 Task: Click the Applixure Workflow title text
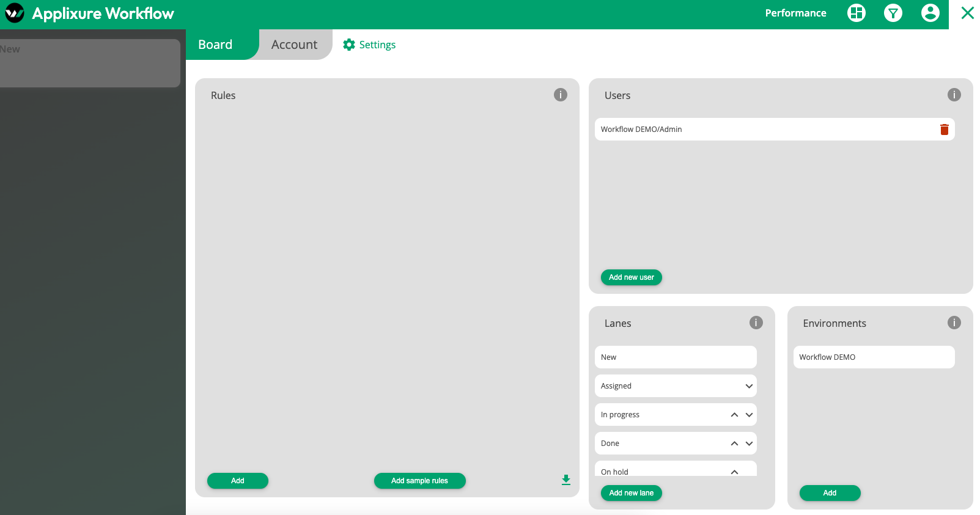click(103, 13)
